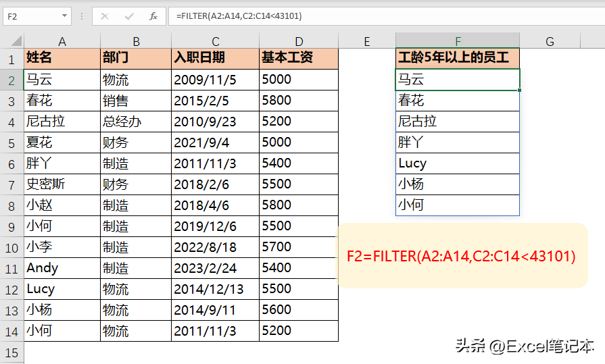Select column F header
The width and height of the screenshot is (605, 364).
(458, 41)
